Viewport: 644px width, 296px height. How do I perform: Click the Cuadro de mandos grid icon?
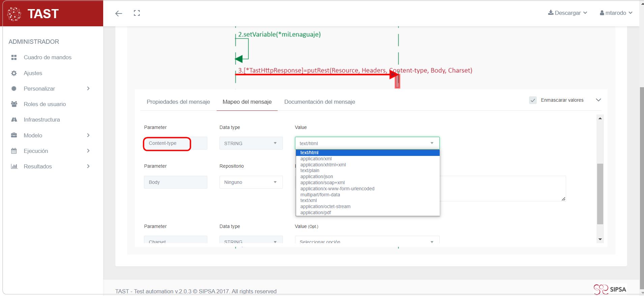[14, 58]
